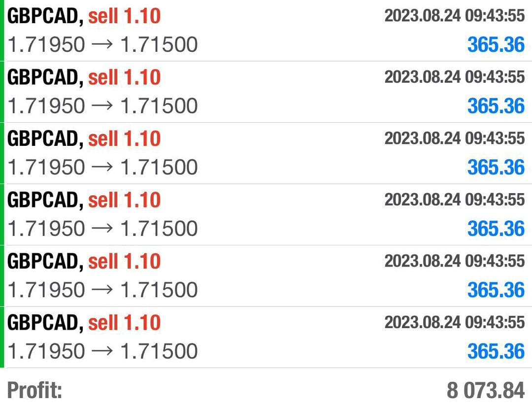
Task: Click the 365.36 profit of the second trade
Action: point(496,106)
